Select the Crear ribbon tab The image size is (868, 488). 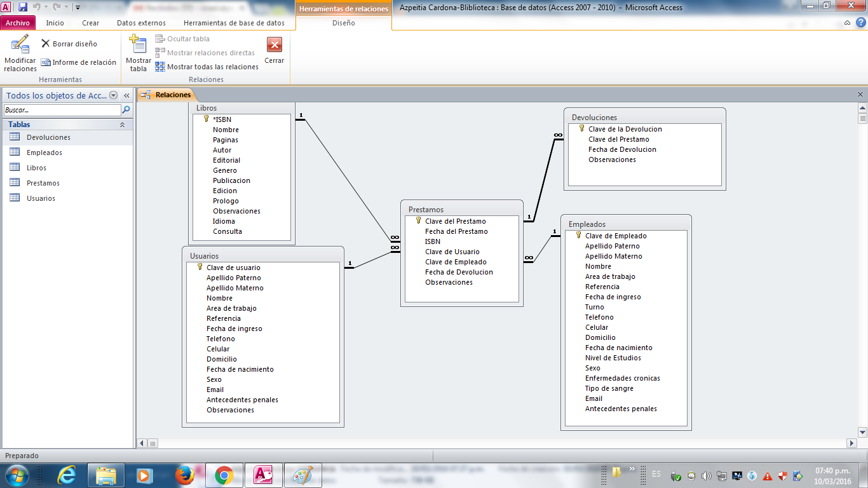(x=90, y=23)
